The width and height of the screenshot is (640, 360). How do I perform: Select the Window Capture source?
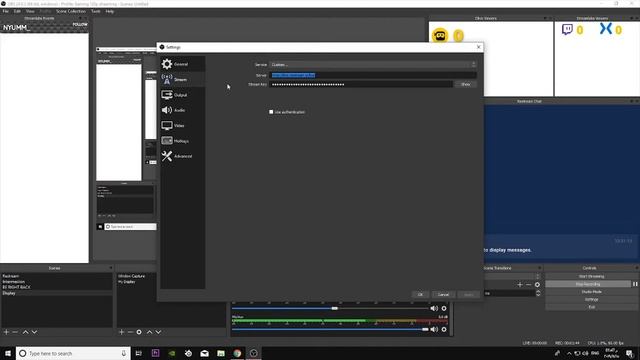131,276
